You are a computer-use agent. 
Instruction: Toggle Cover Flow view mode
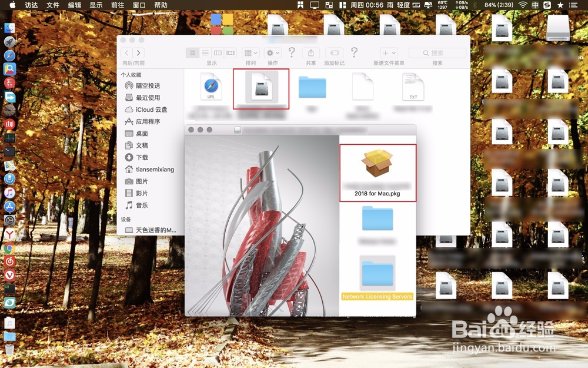point(229,52)
